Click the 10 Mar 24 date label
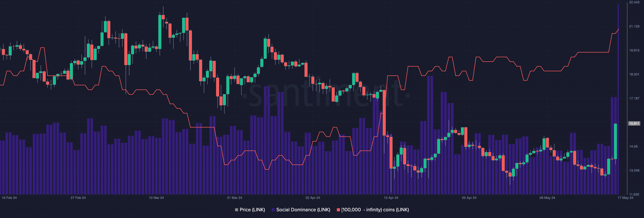This screenshot has width=644, height=218. pos(156,198)
